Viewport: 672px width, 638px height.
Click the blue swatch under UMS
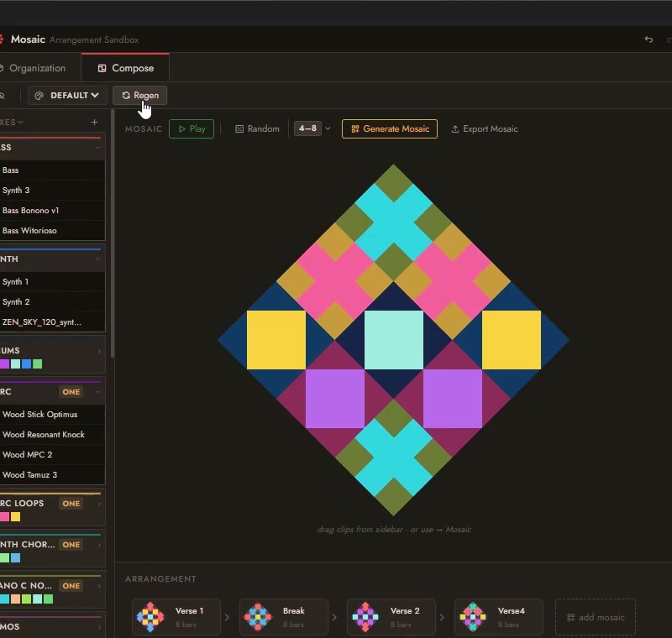[27, 364]
